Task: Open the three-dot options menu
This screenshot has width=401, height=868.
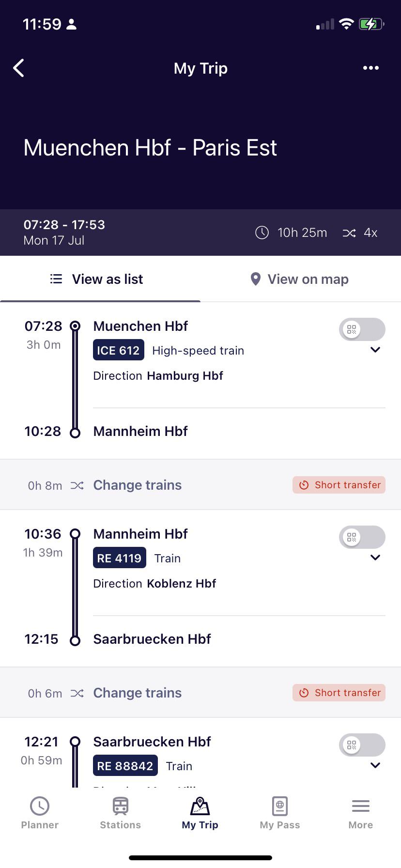Action: (370, 68)
